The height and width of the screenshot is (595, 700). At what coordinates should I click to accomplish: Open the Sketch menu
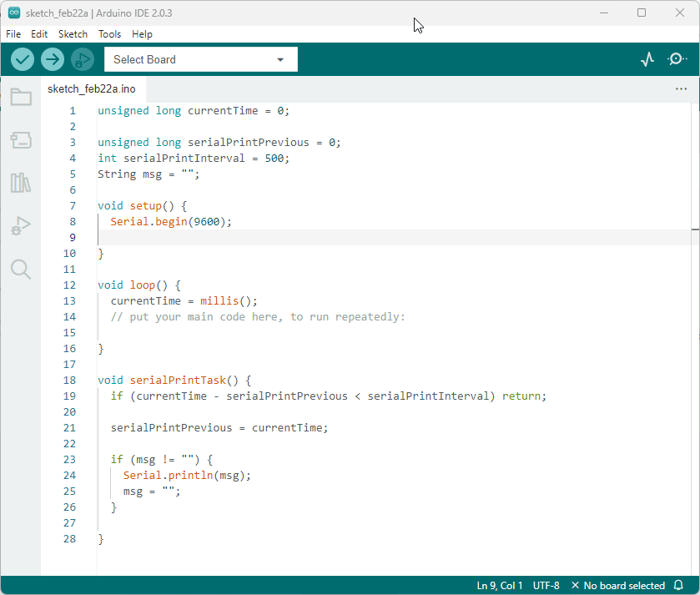(x=73, y=34)
